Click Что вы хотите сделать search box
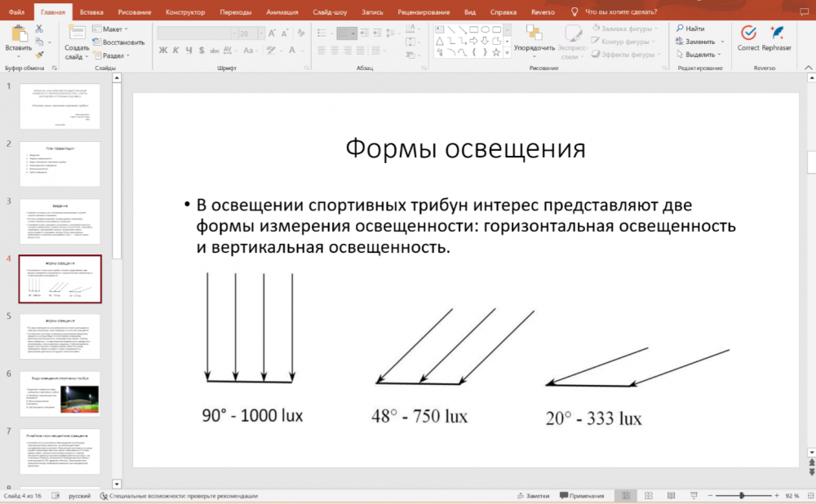816x504 pixels. 621,11
